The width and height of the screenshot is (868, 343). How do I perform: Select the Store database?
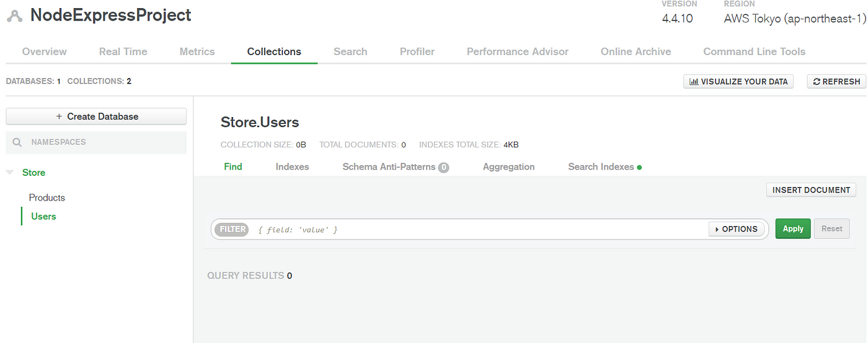[x=33, y=173]
